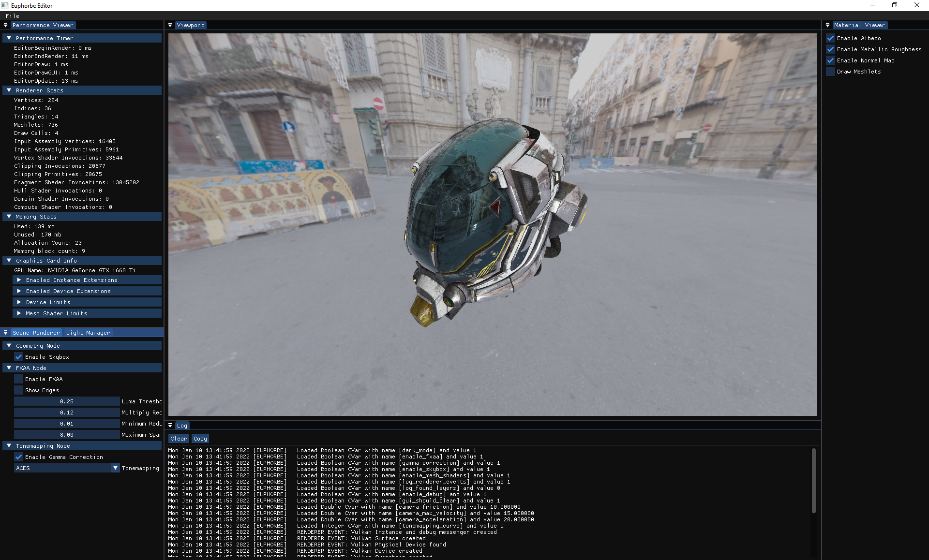The image size is (929, 560).
Task: Expand Device Limits tree node
Action: point(19,302)
